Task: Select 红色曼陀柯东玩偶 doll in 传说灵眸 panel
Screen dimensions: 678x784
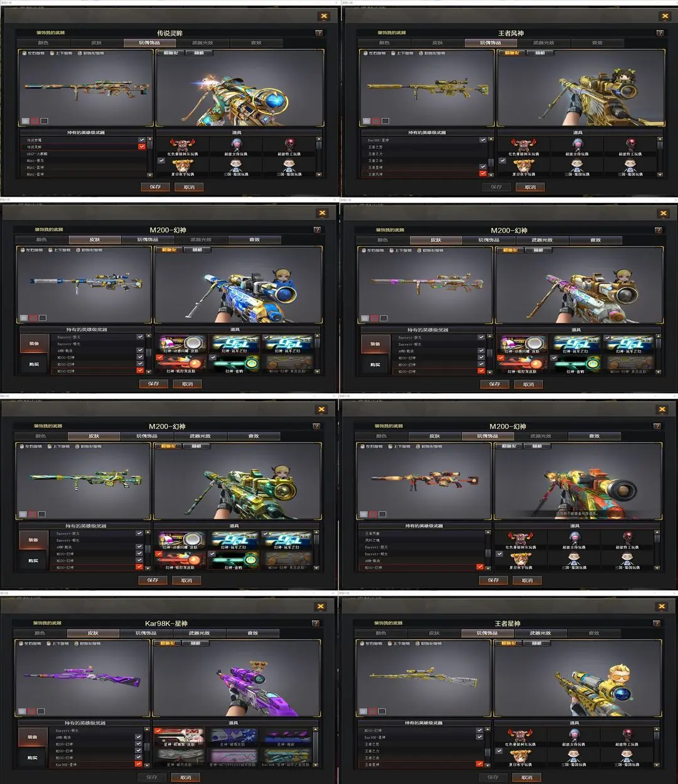Action: (182, 147)
